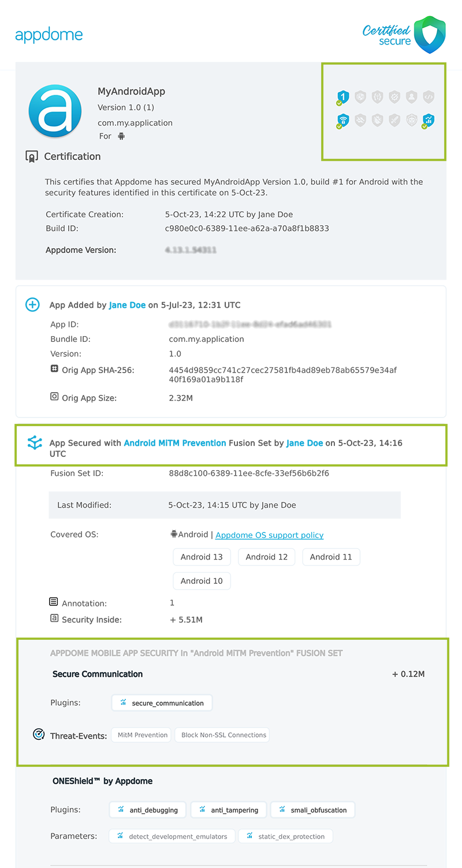Select the secure_communication plugin chip
The width and height of the screenshot is (462, 868).
coord(162,703)
